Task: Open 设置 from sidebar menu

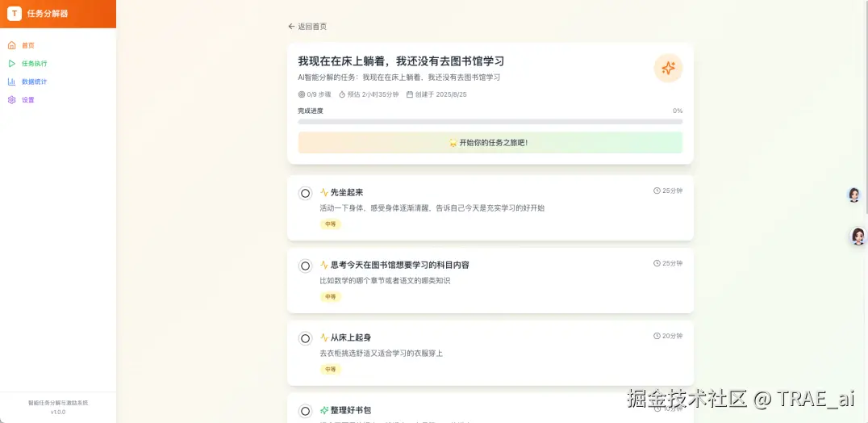Action: click(28, 100)
